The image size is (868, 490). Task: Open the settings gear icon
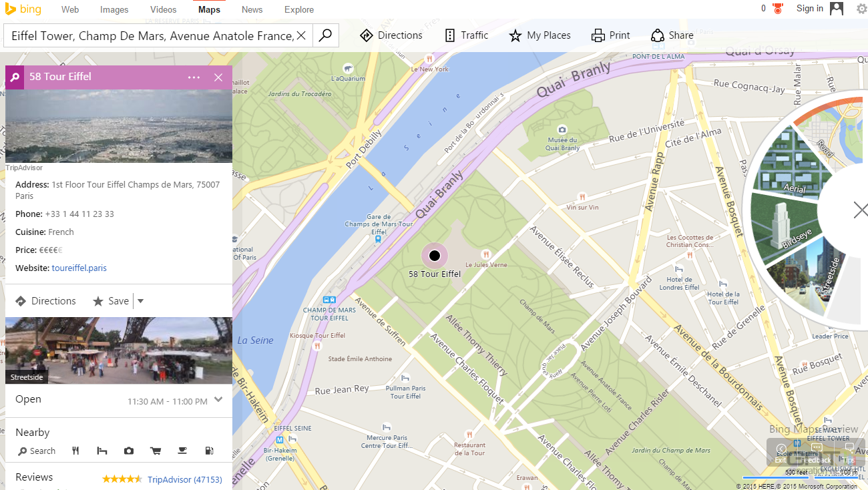(862, 9)
